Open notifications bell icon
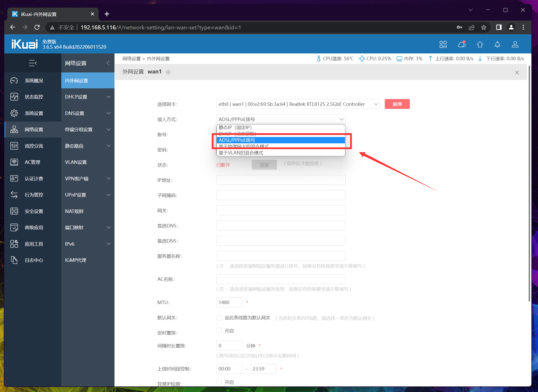Viewport: 538px width, 392px height. [497, 45]
